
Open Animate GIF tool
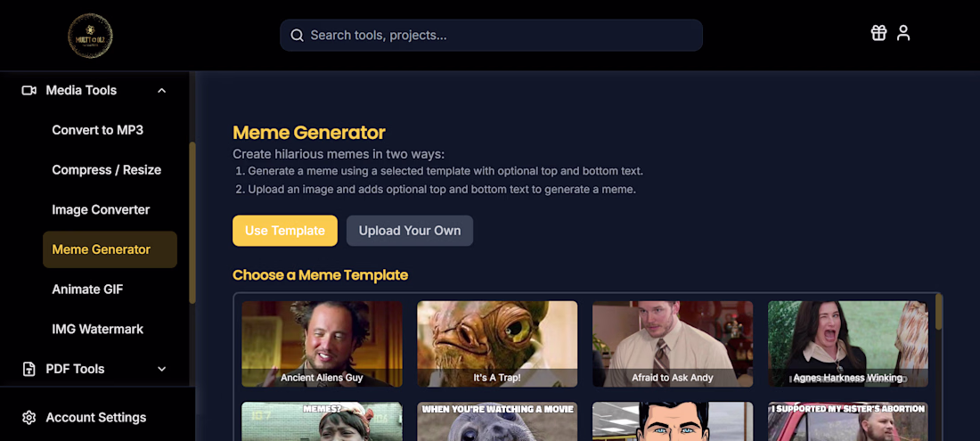[x=87, y=290]
